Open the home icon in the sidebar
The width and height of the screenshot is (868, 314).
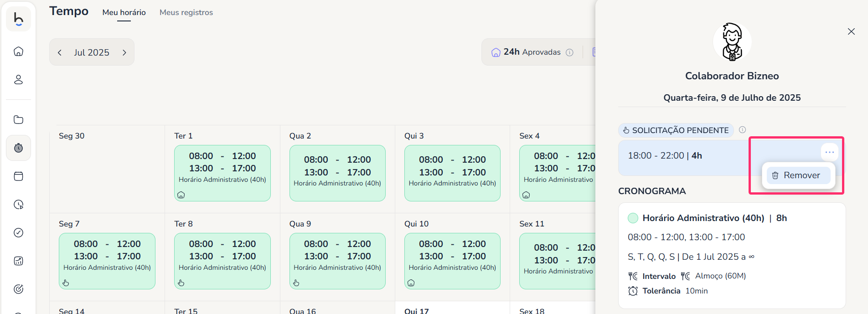point(18,51)
